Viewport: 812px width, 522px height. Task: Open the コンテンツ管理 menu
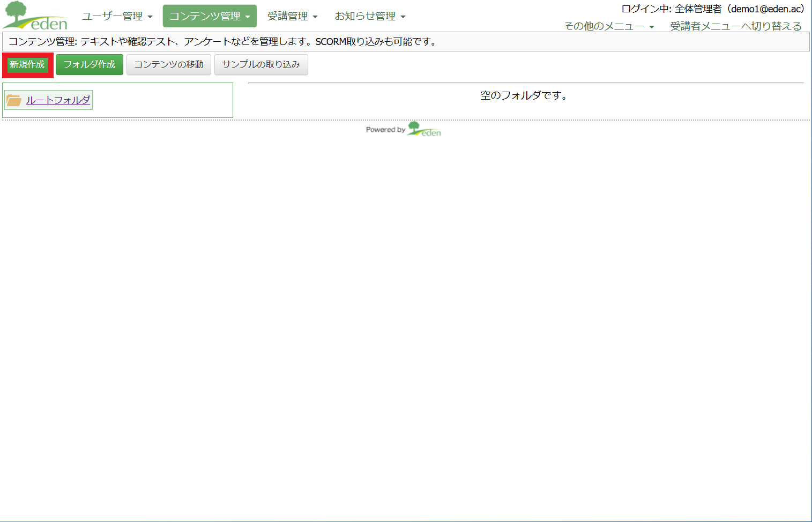210,16
